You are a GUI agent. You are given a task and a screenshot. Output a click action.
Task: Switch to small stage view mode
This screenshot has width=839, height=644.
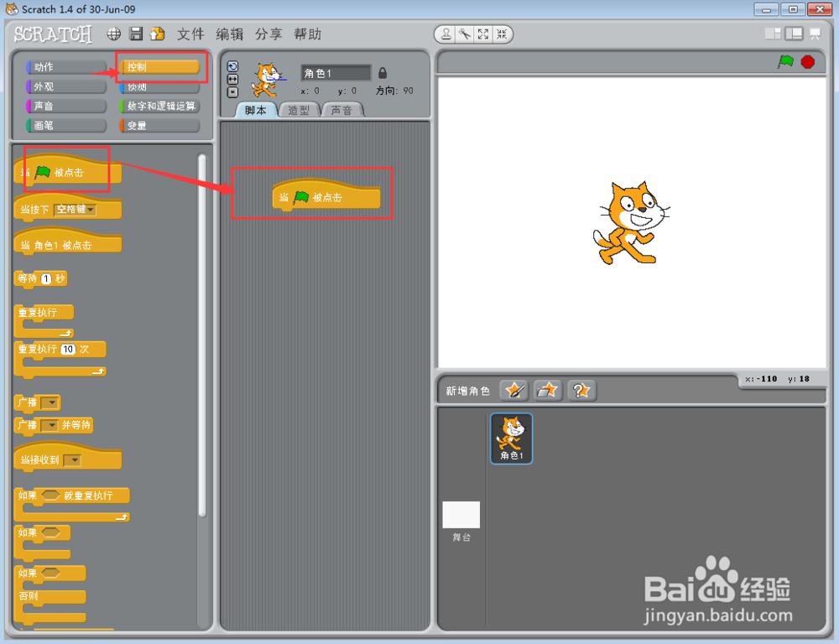tap(773, 34)
